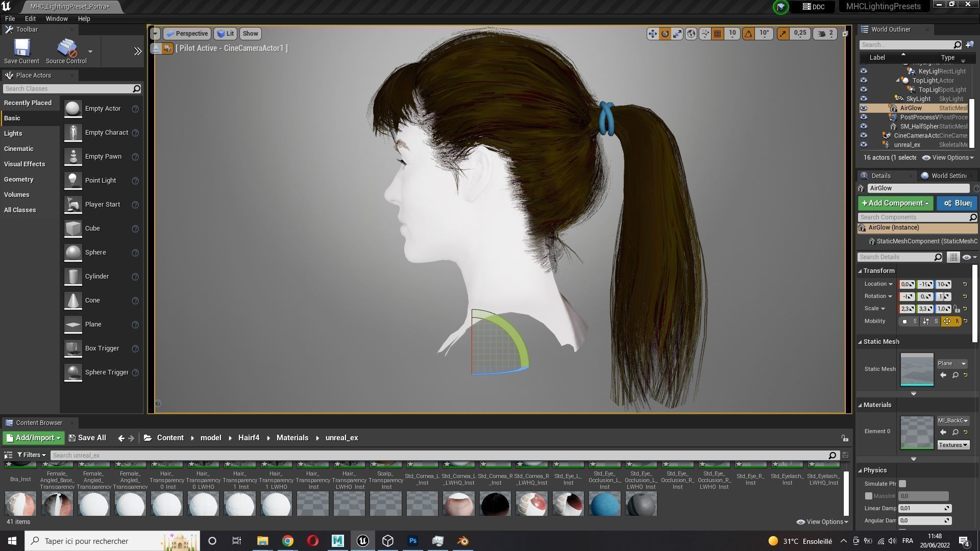The width and height of the screenshot is (980, 551).
Task: Click the Blueprint/Add Script button
Action: (x=957, y=204)
